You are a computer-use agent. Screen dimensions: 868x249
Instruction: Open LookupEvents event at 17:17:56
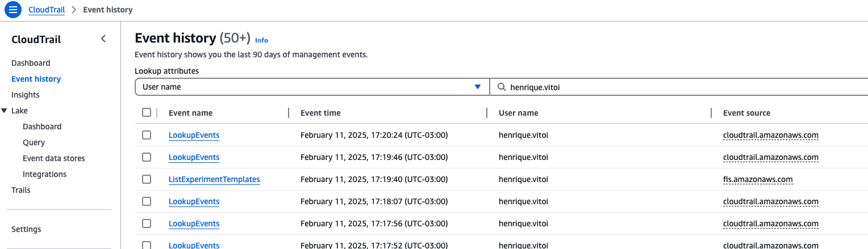tap(194, 223)
